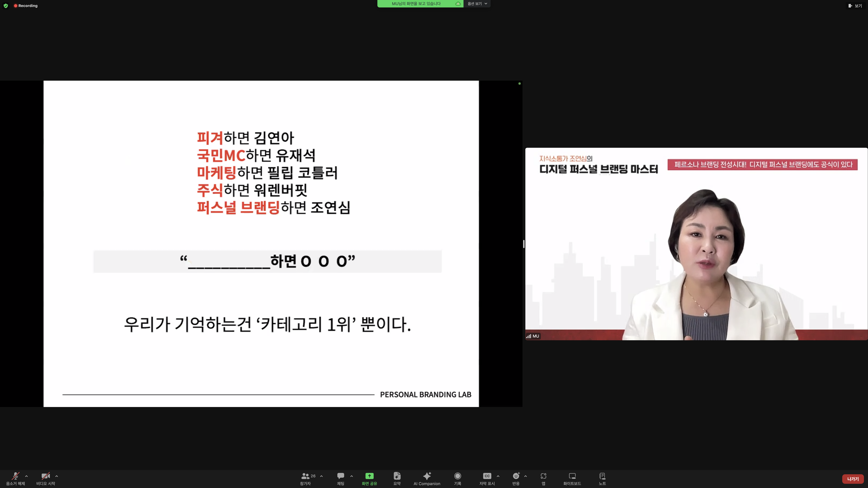Open the meeting summary (요약) icon
868x488 pixels.
[397, 476]
